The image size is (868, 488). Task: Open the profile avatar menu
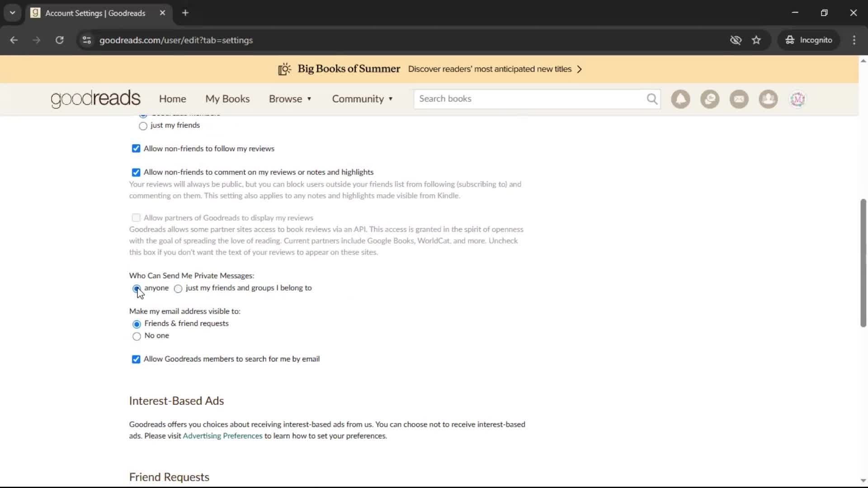point(797,99)
